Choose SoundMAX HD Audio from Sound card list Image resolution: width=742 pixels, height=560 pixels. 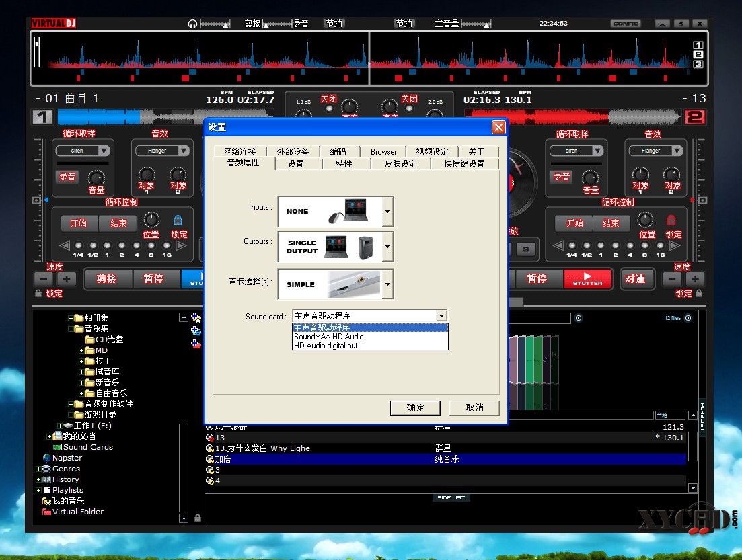click(x=370, y=337)
